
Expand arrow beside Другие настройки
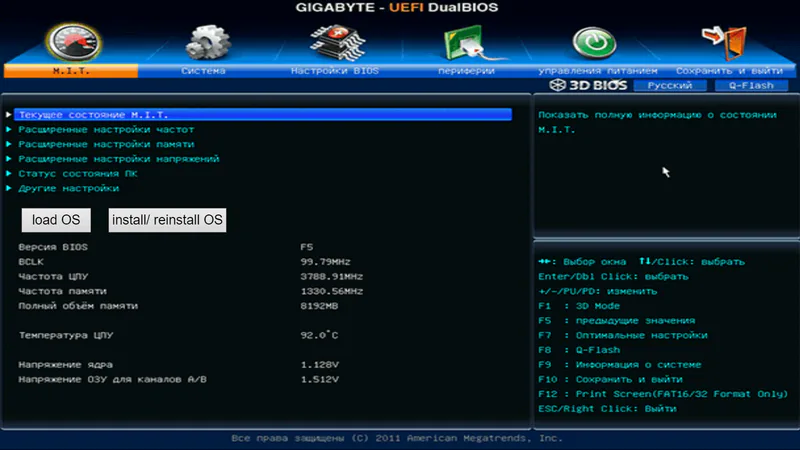[x=9, y=188]
